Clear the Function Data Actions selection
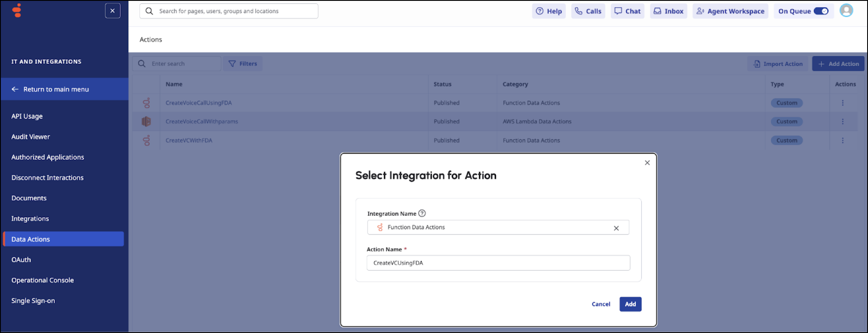The image size is (868, 333). [616, 228]
